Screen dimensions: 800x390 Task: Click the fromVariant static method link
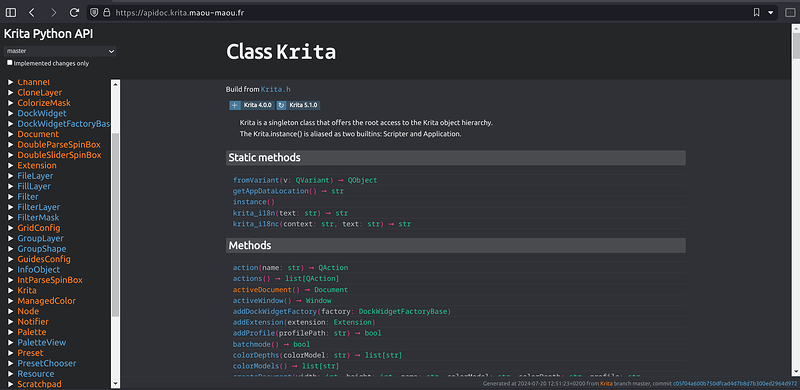pyautogui.click(x=256, y=180)
